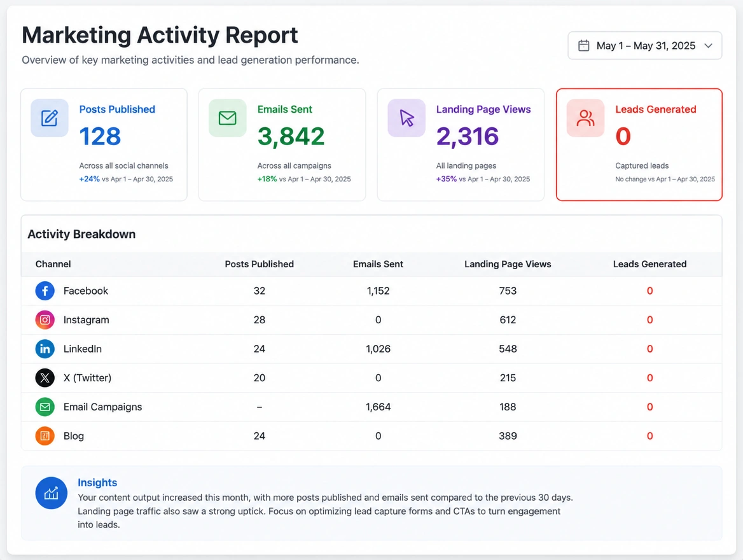Click the date range chevron arrow

click(708, 46)
